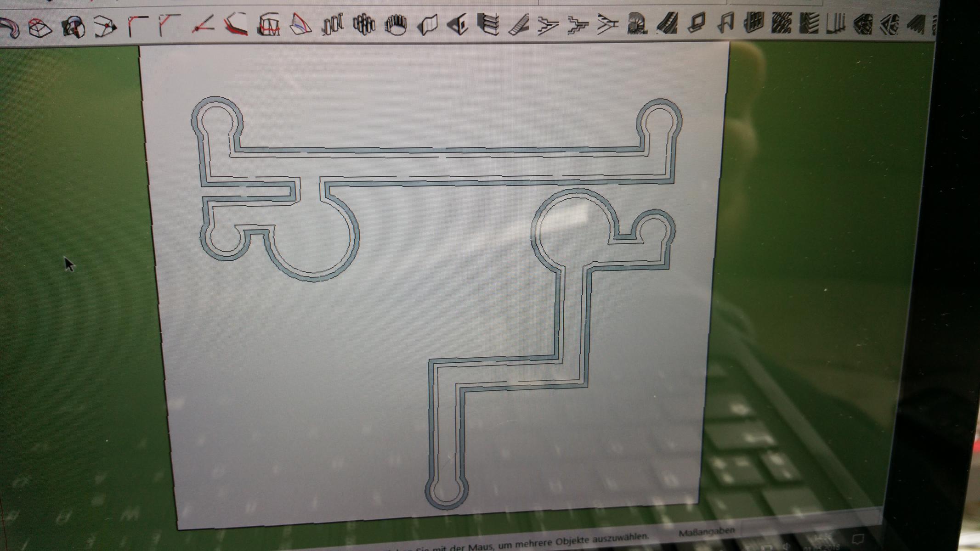
Task: Select the revolve face around axis tool
Action: (x=74, y=27)
